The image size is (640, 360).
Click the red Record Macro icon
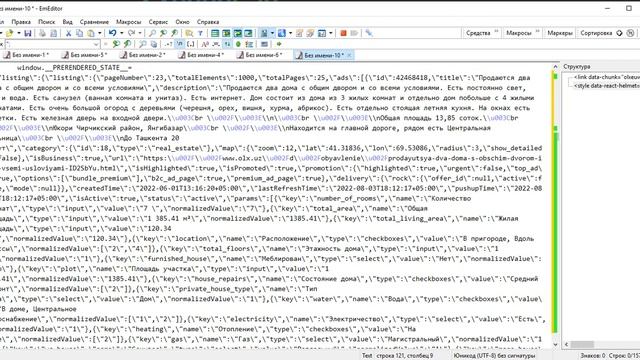(343, 33)
